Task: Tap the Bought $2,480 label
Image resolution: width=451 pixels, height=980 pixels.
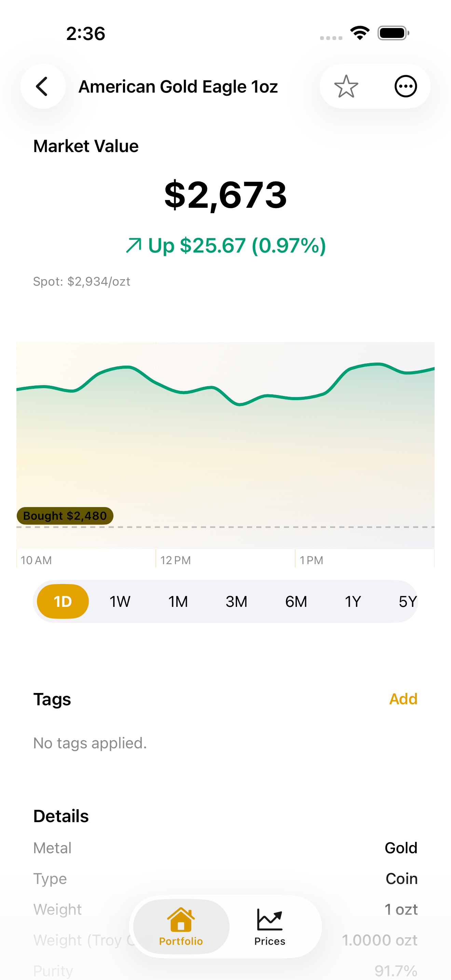Action: (x=65, y=516)
